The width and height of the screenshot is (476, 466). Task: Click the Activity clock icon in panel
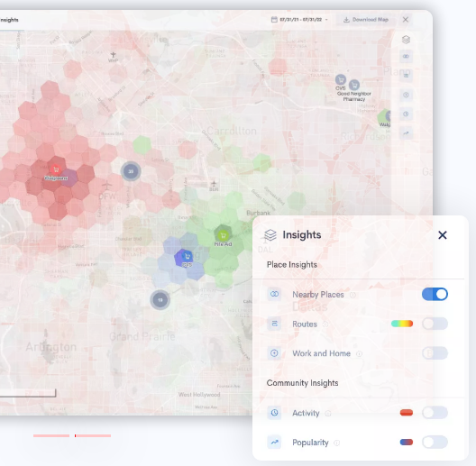pos(274,413)
